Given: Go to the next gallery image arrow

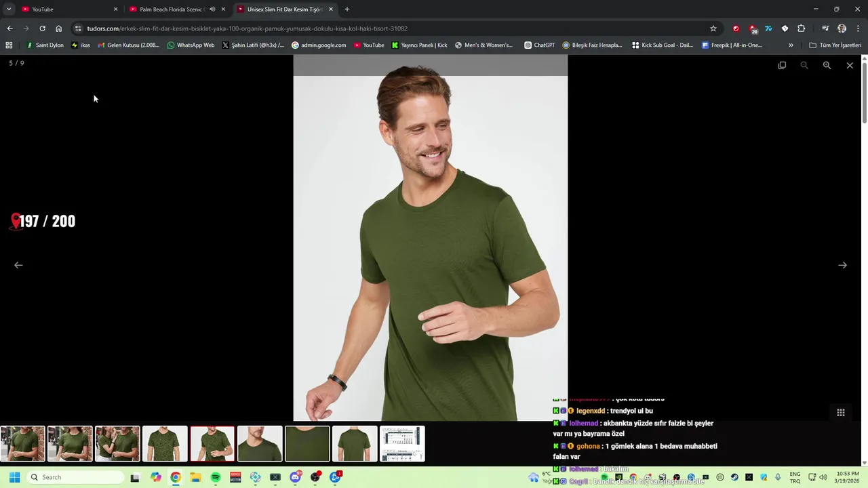Looking at the screenshot, I should (x=842, y=265).
